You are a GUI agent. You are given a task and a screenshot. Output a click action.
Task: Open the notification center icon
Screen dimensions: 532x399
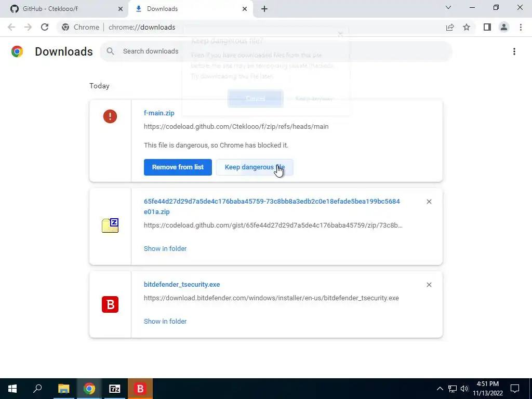[515, 389]
